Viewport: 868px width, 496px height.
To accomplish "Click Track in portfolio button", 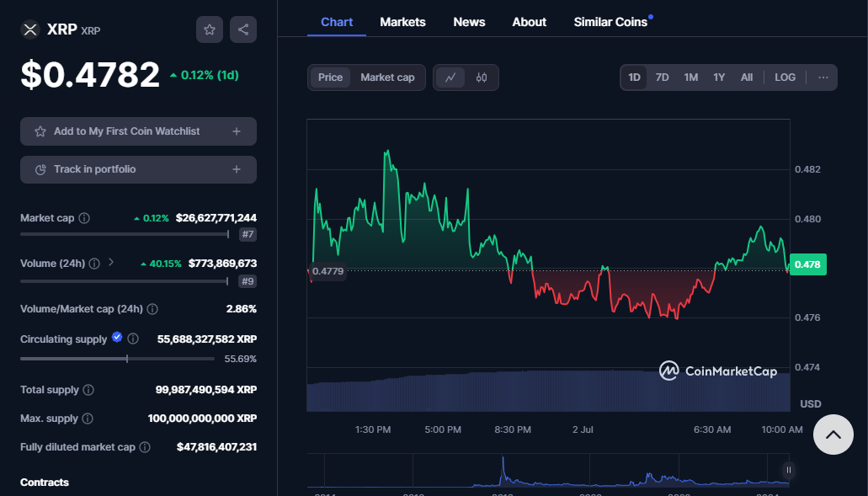I will [138, 169].
